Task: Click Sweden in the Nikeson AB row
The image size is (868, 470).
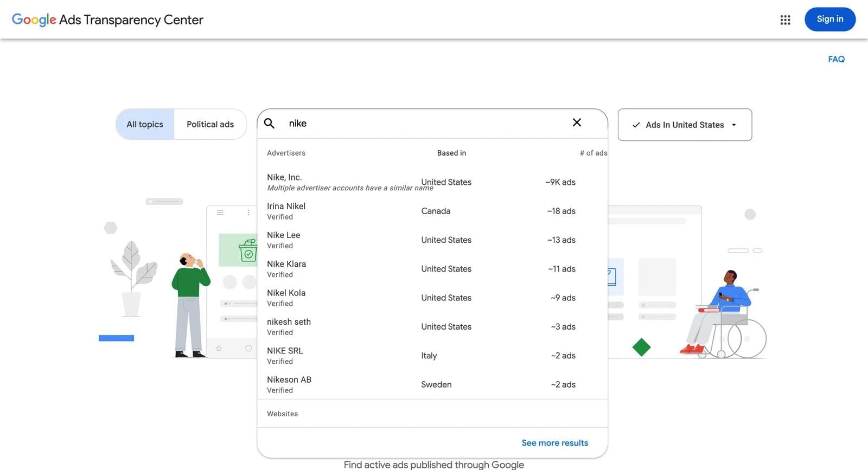Action: (436, 384)
